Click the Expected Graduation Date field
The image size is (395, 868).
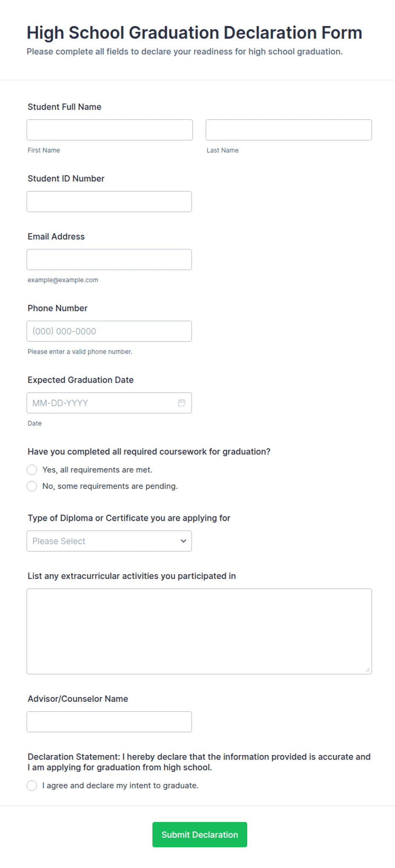tap(109, 403)
